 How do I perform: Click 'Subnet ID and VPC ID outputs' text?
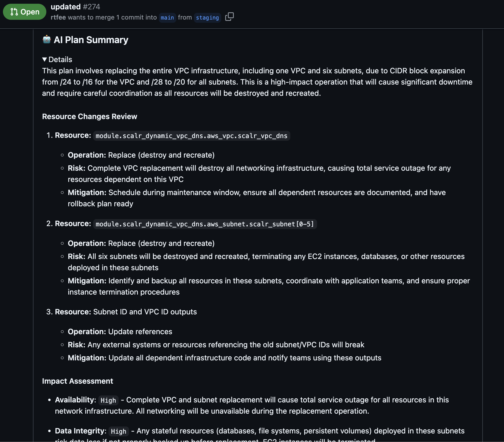[145, 312]
